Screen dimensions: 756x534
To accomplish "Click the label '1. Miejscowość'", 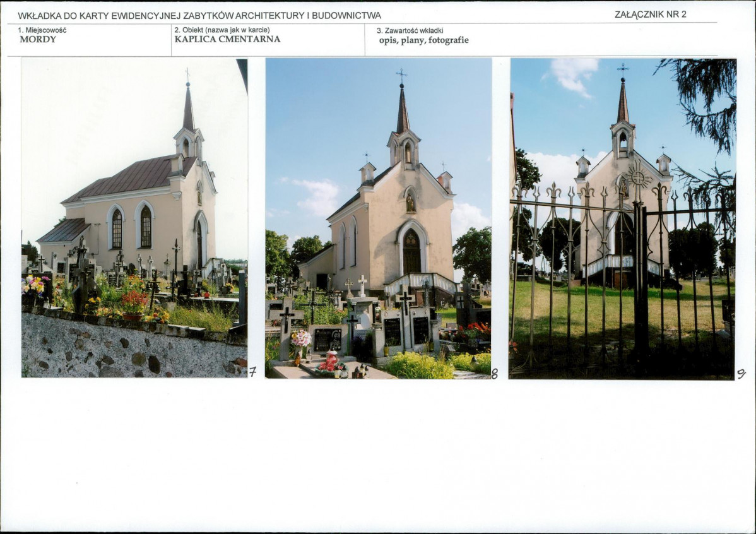I will (42, 30).
